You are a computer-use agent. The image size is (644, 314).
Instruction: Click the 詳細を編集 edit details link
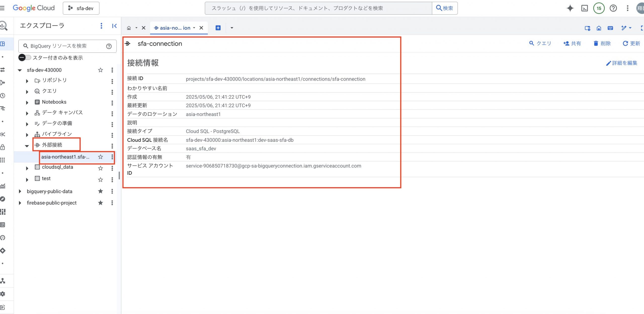click(x=622, y=63)
